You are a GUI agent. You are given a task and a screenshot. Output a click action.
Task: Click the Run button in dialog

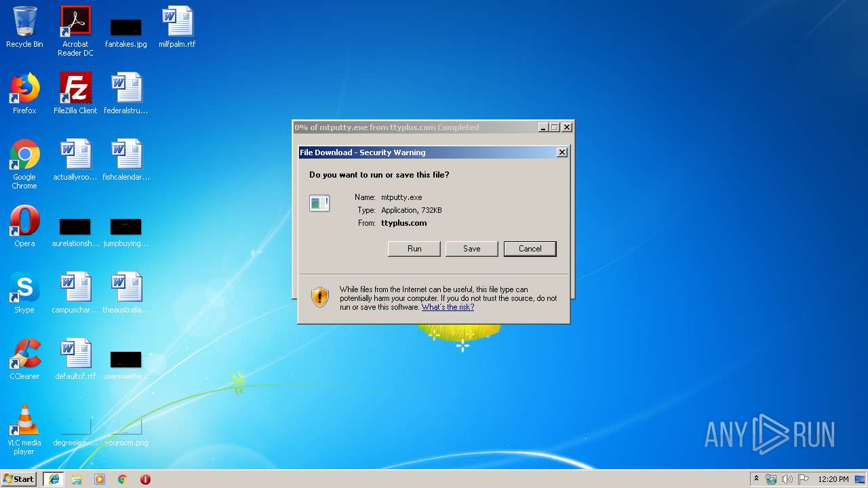(414, 249)
